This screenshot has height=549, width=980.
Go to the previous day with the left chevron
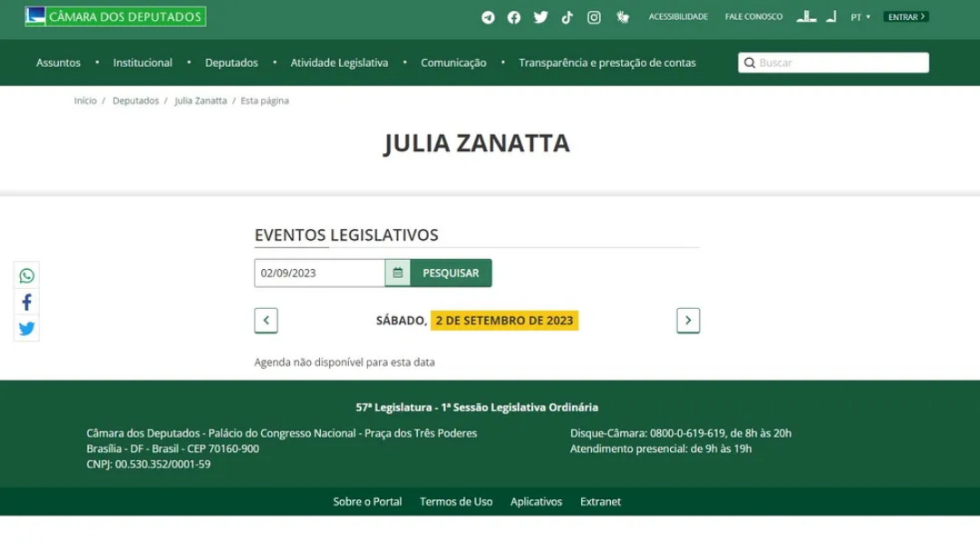tap(266, 321)
